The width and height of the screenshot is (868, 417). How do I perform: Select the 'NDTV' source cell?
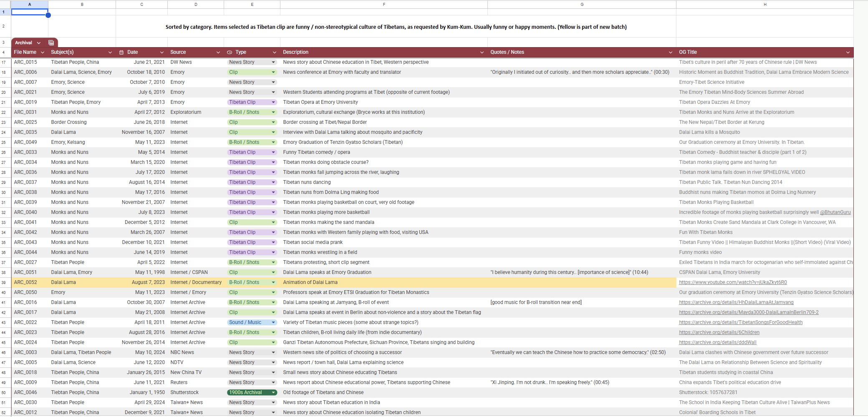(x=196, y=362)
